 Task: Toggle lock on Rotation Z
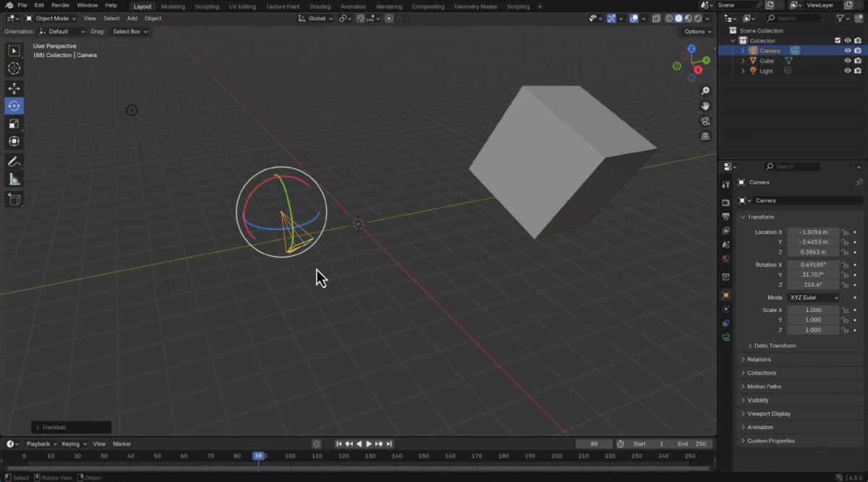click(x=845, y=284)
